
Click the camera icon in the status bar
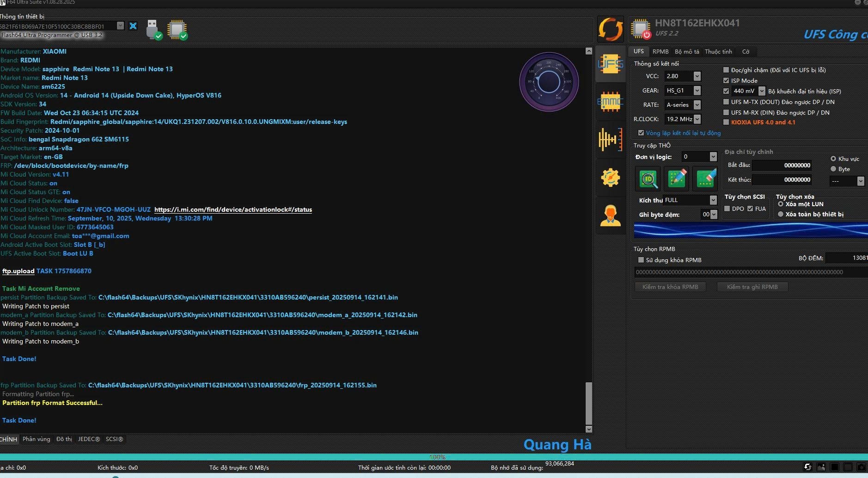coord(862,467)
